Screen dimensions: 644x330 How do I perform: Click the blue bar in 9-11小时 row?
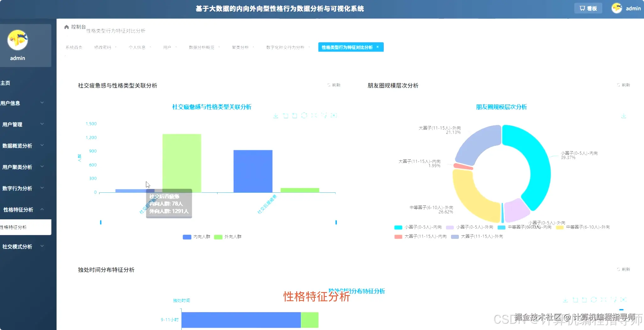(241, 320)
